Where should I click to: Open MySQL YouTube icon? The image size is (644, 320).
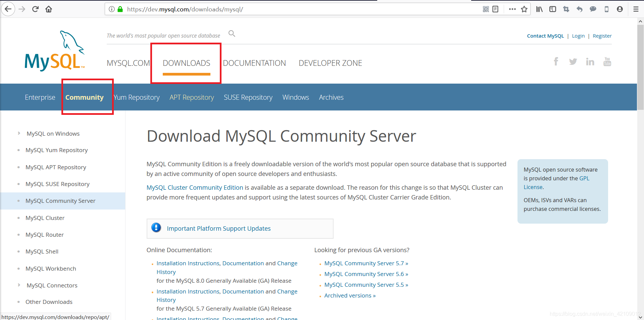pos(607,61)
